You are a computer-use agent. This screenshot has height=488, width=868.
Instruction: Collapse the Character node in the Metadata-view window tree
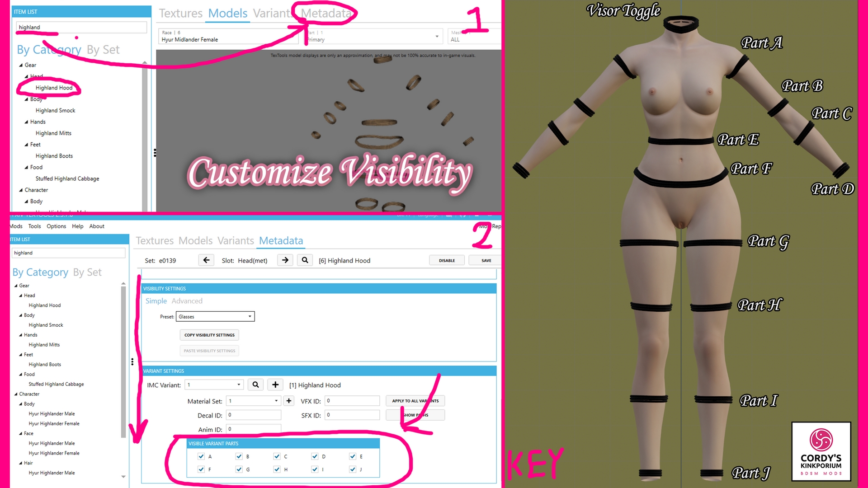pyautogui.click(x=16, y=394)
